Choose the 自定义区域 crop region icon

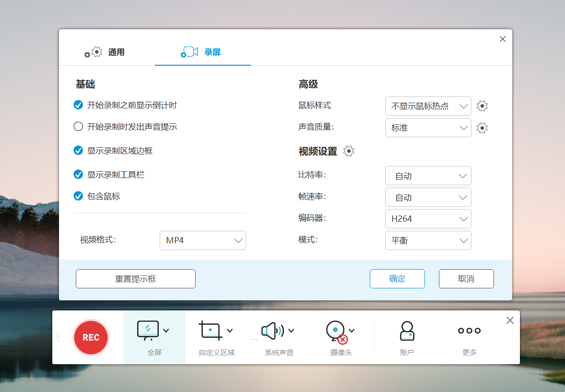click(x=210, y=330)
